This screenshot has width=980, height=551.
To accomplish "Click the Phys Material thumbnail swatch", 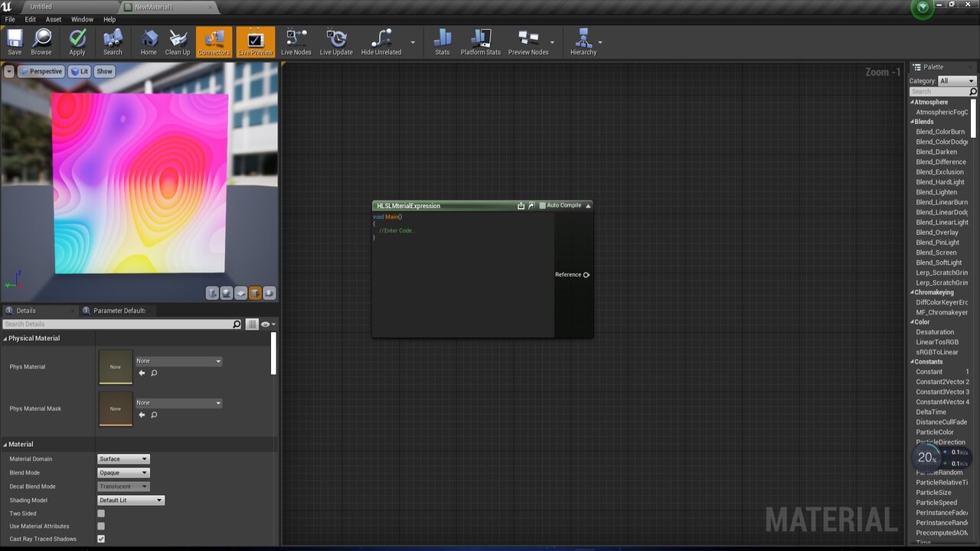I will (x=116, y=367).
